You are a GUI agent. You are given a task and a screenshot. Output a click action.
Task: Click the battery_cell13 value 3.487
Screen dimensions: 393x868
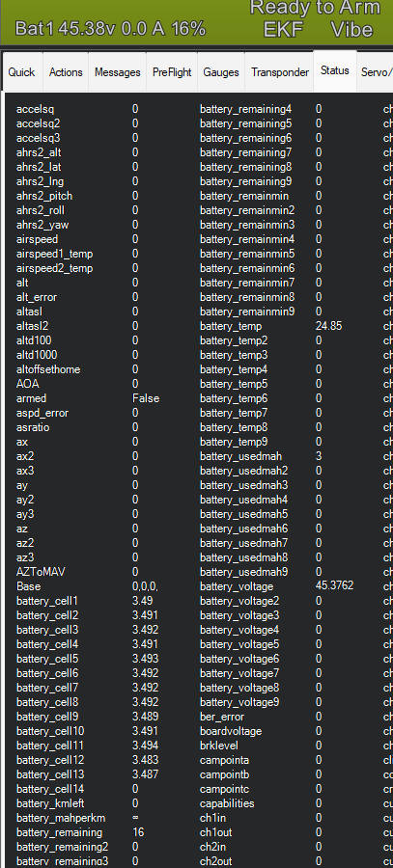click(145, 773)
